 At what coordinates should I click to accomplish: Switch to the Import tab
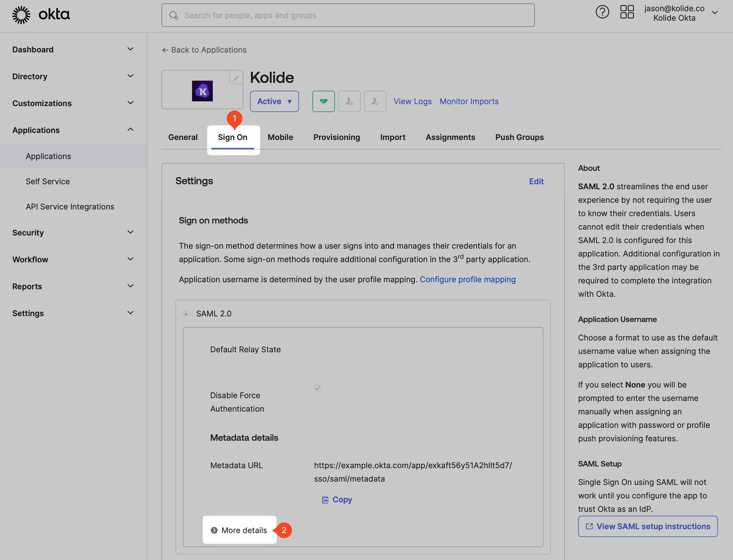[x=393, y=137]
